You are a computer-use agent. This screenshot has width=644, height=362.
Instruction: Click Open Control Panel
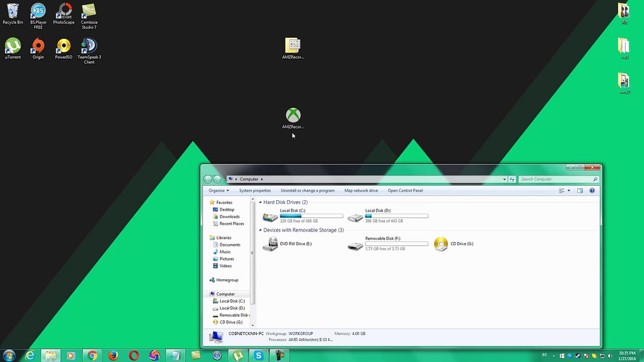coord(405,191)
